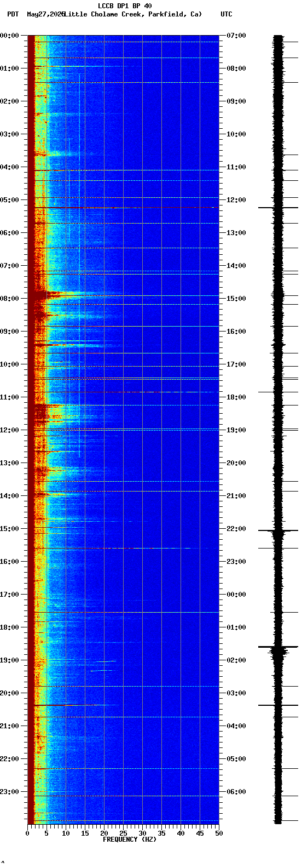Viewport: 302px width, 868px height.
Task: Click the 12:00 UTC label on right axis
Action: (236, 200)
